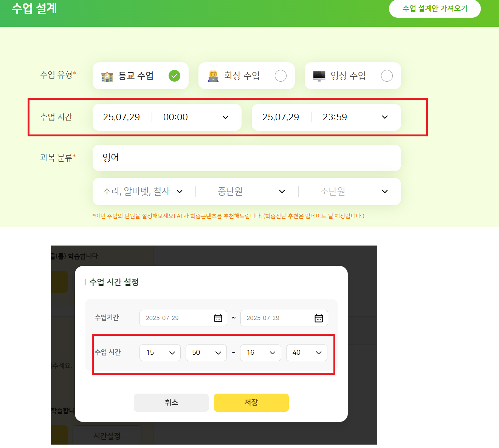
Task: Open calendar icon for end date field
Action: tap(319, 318)
